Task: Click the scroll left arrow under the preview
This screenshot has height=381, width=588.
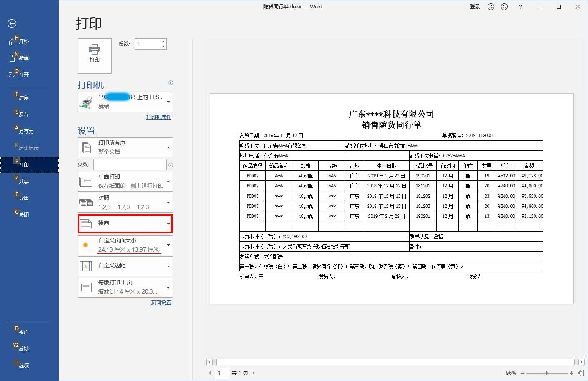Action: [210, 362]
